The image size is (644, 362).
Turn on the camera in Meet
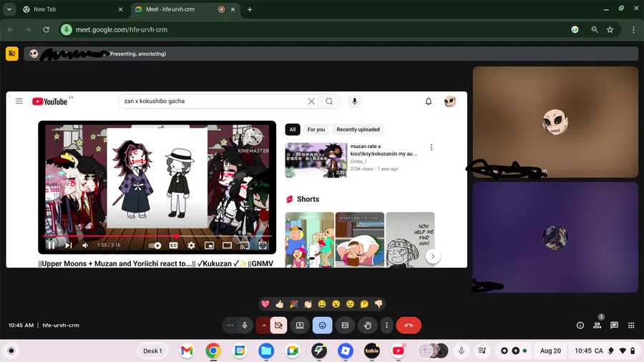point(278,326)
